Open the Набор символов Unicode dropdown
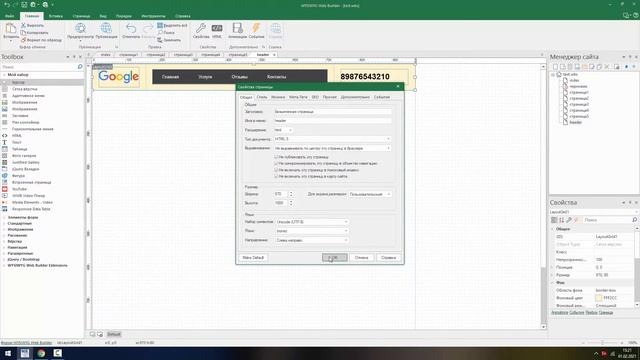Image resolution: width=640 pixels, height=360 pixels. [312, 222]
